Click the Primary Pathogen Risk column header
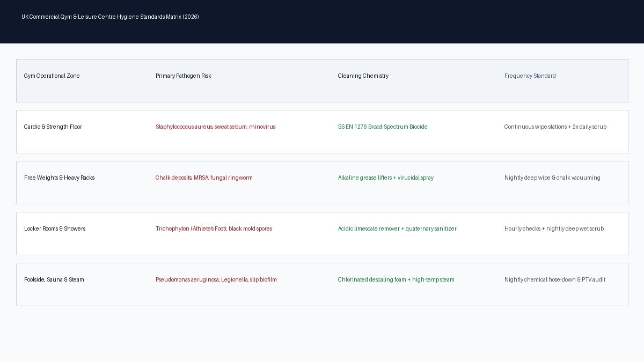644x362 pixels. [184, 76]
